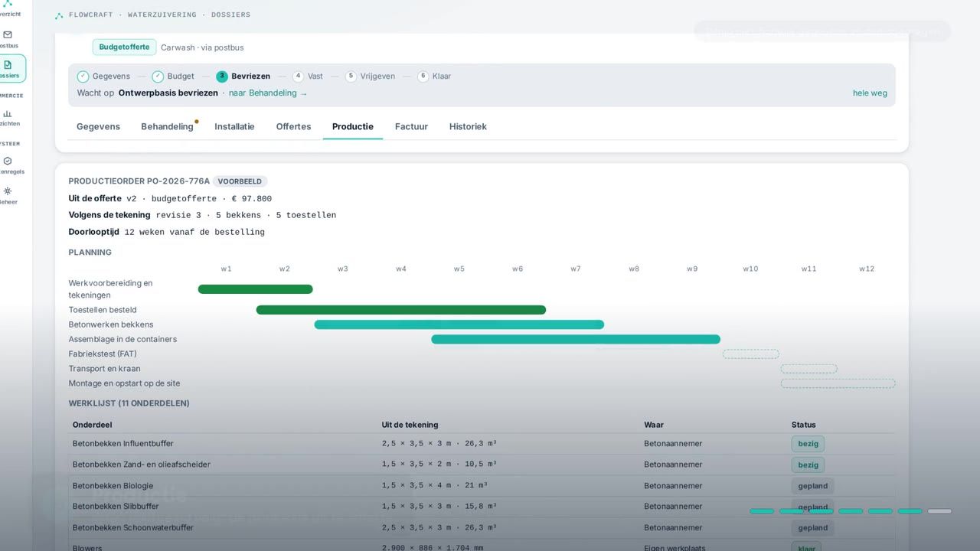Select step 3 Bevriezen circle

222,77
